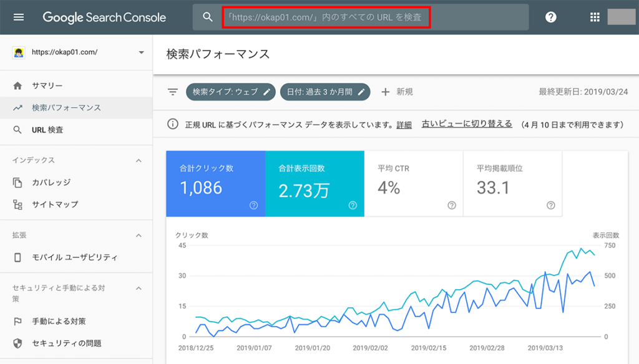Add a new filter with 新規
Viewport: 639px width, 364px height.
pos(397,92)
